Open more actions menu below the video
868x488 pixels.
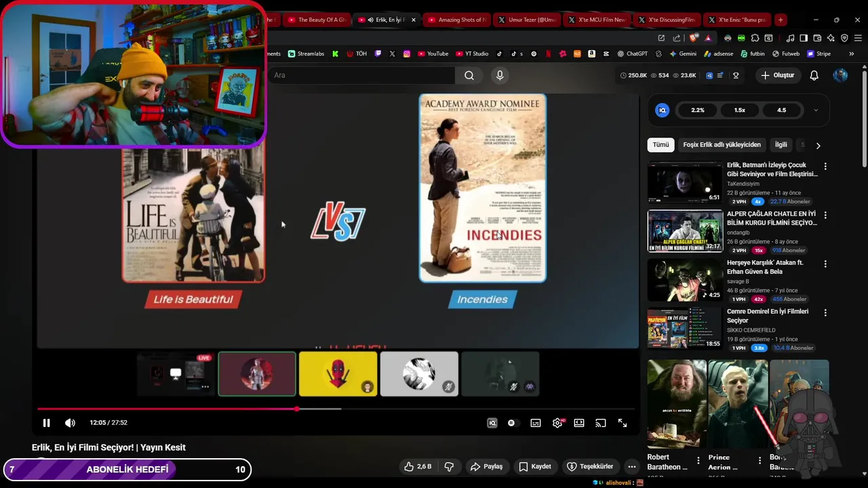632,466
